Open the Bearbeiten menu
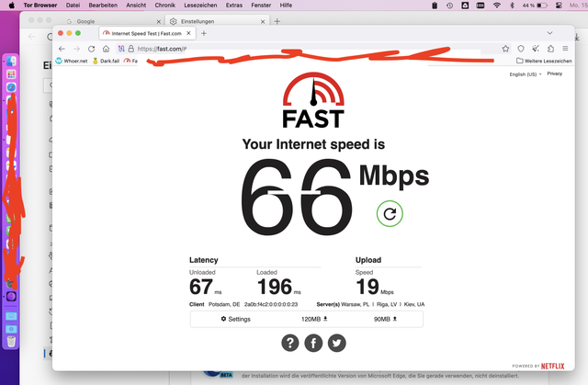This screenshot has width=588, height=385. tap(103, 6)
